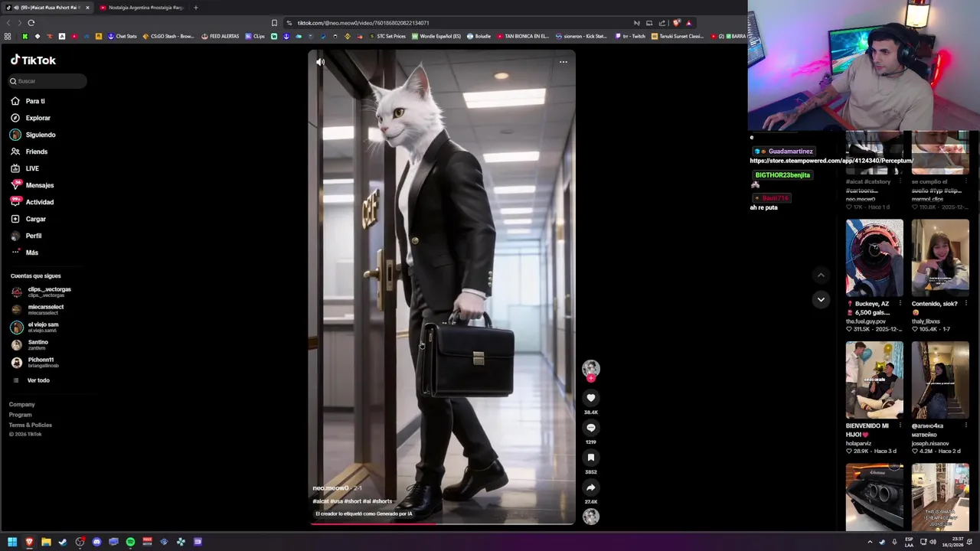
Task: Open followed account mlecarsselect
Action: tap(38, 309)
